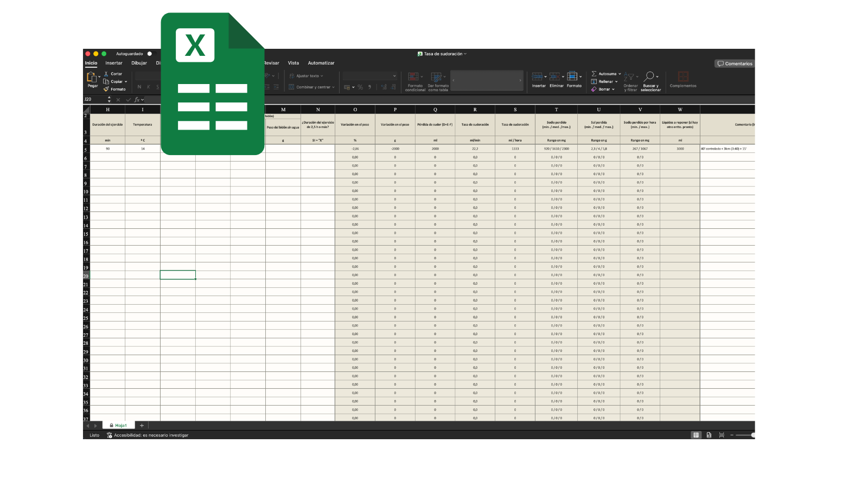The image size is (868, 488).
Task: Click the Formato cells icon
Action: (572, 76)
